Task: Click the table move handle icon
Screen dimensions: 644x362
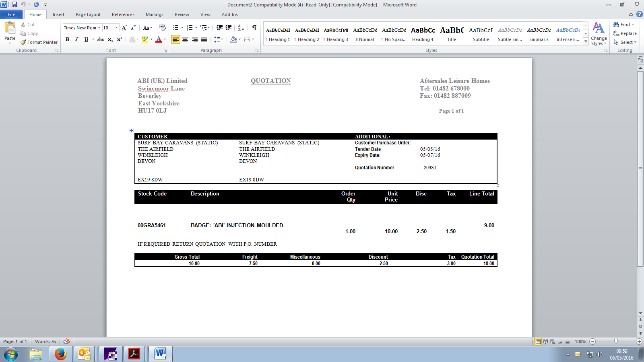Action: pyautogui.click(x=131, y=131)
